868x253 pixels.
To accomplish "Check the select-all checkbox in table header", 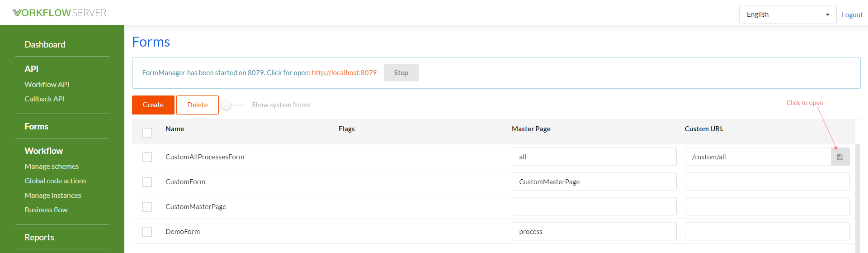I will click(147, 133).
